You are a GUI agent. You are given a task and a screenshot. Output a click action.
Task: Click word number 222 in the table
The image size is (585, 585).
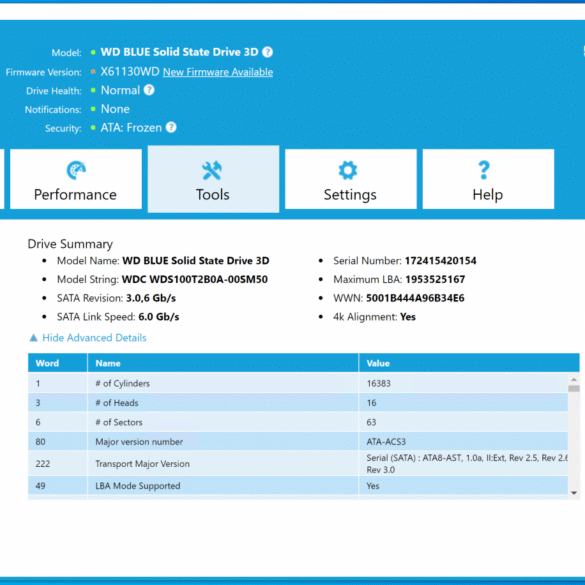(x=43, y=464)
